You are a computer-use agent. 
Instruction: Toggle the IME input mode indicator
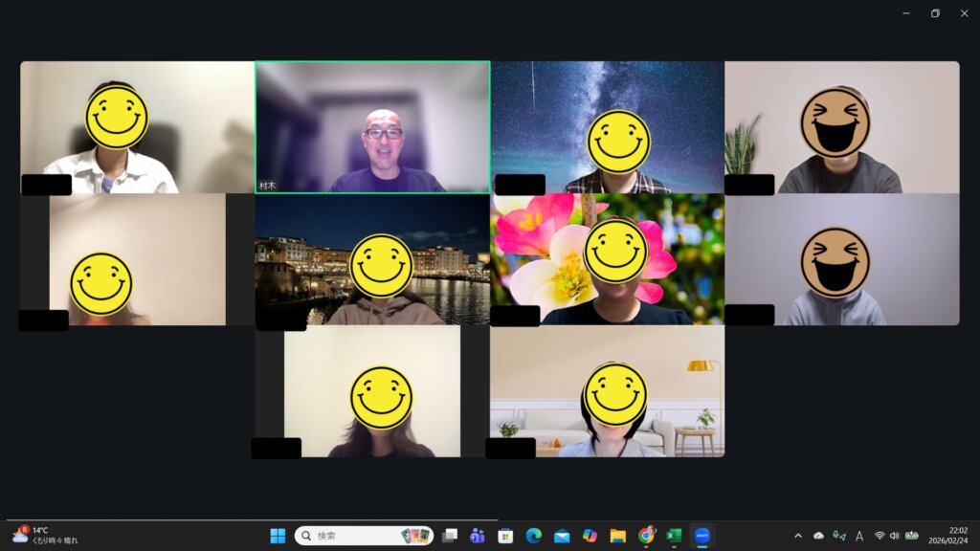click(x=859, y=536)
